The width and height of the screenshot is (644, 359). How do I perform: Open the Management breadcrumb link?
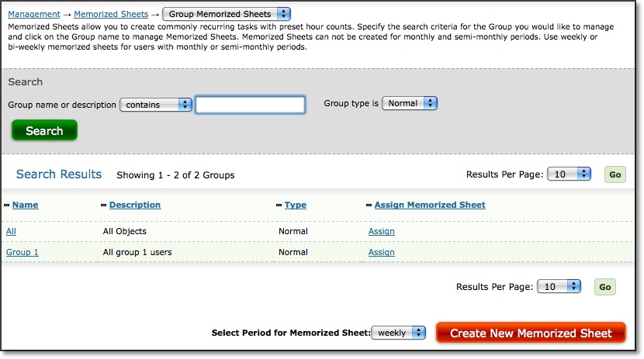[34, 14]
